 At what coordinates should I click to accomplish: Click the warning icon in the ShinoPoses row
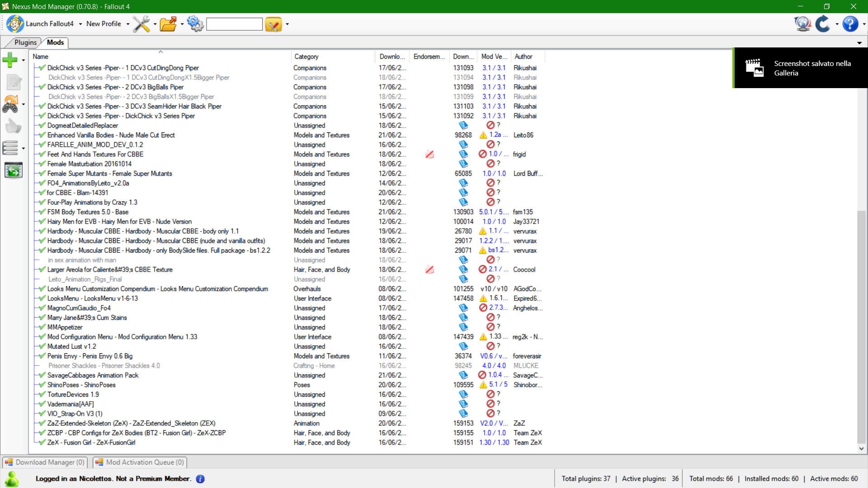pyautogui.click(x=483, y=385)
